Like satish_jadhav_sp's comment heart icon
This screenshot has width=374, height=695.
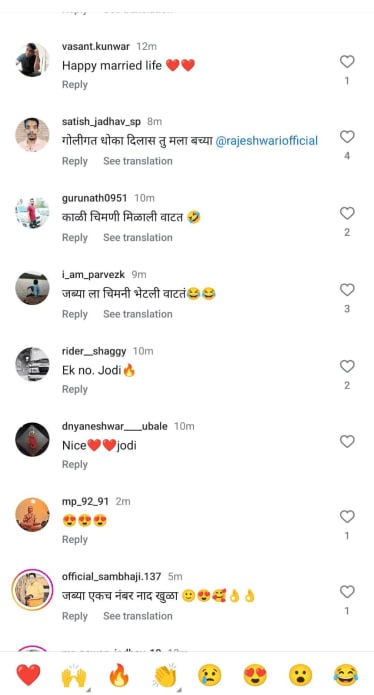[347, 136]
